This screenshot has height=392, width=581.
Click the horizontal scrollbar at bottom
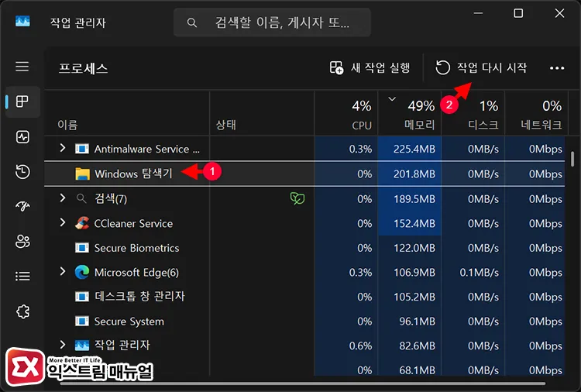[302, 383]
